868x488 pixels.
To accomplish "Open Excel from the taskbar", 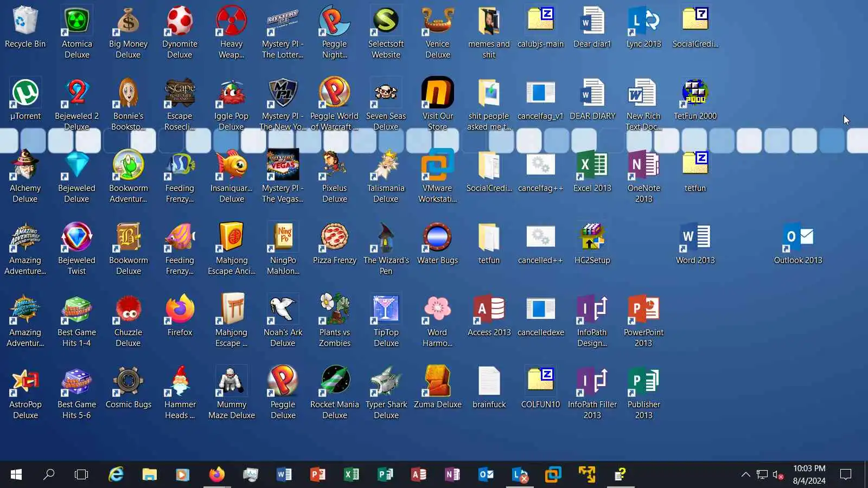I will pos(351,475).
